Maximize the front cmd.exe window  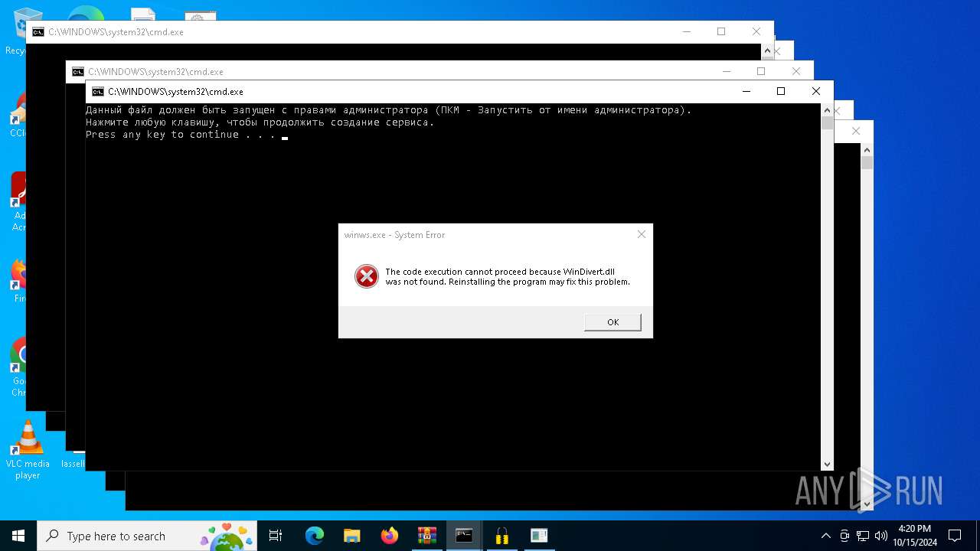[781, 91]
